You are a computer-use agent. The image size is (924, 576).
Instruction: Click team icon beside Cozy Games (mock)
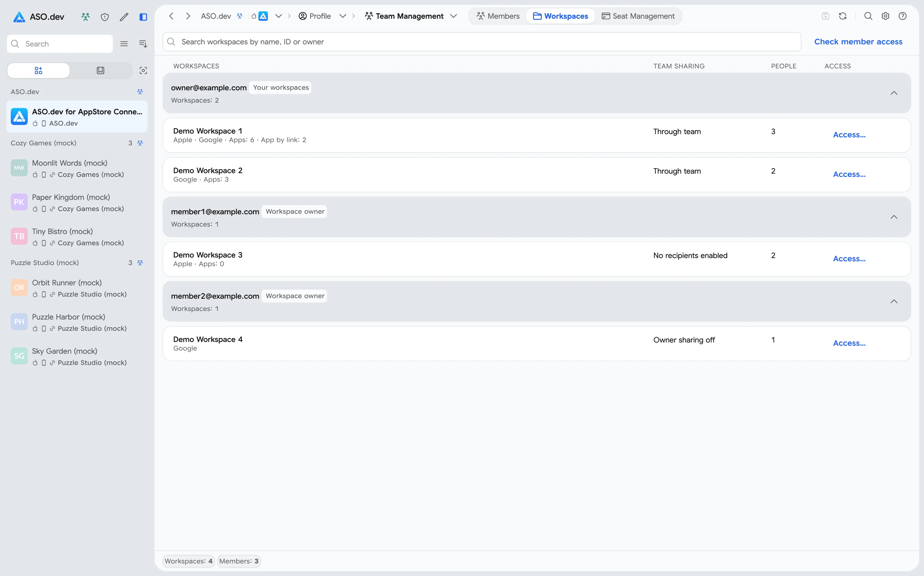coord(140,143)
